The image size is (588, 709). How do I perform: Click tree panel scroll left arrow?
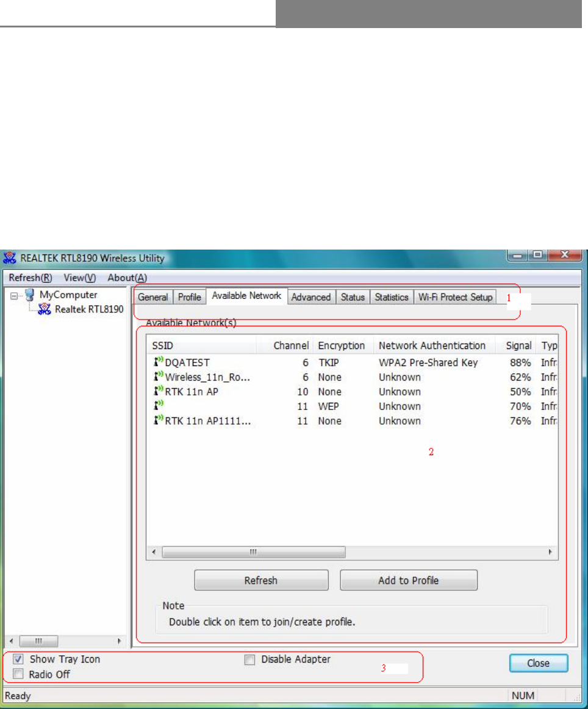[x=12, y=641]
